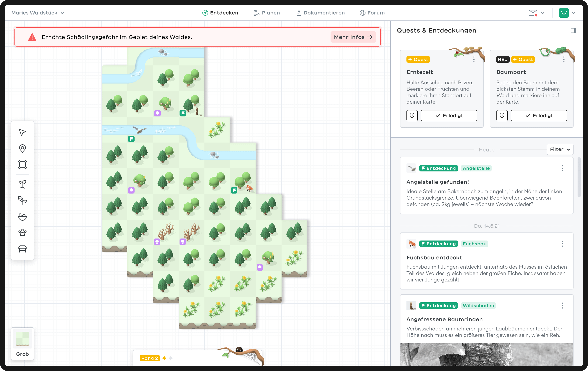Screen dimensions: 588x371
Task: Click the Fuchsbau tag
Action: coord(475,244)
